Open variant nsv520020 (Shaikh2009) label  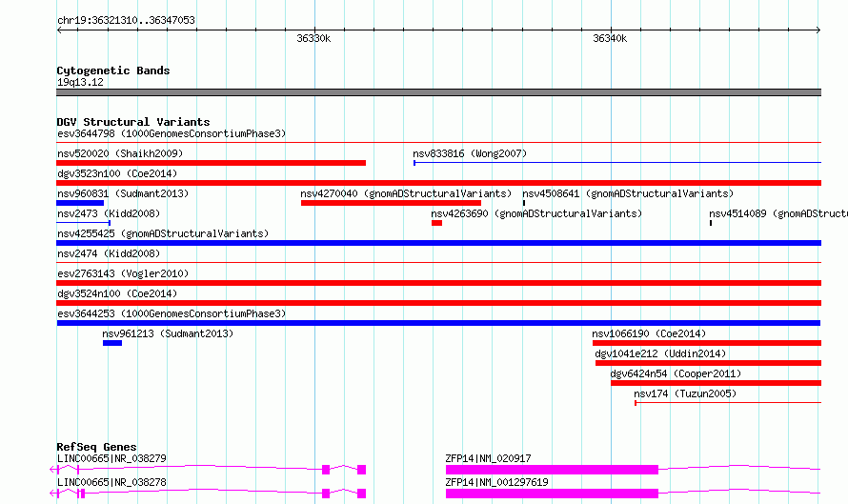120,153
